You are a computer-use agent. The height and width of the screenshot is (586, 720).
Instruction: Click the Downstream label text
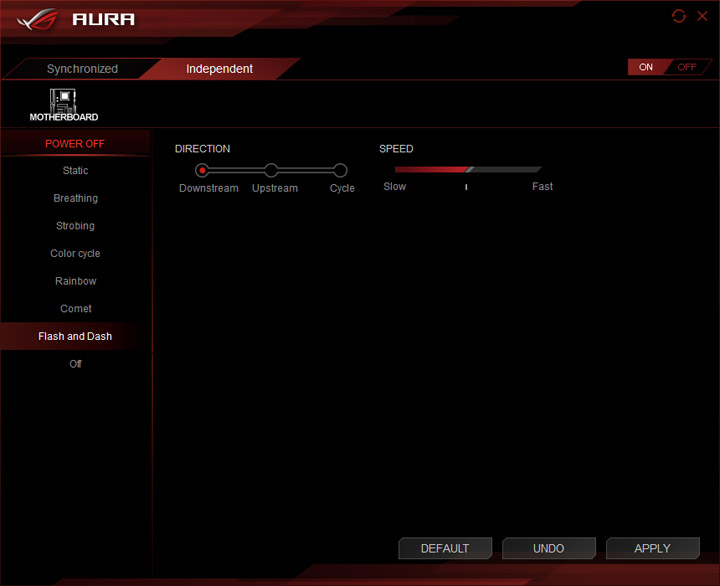(x=208, y=188)
